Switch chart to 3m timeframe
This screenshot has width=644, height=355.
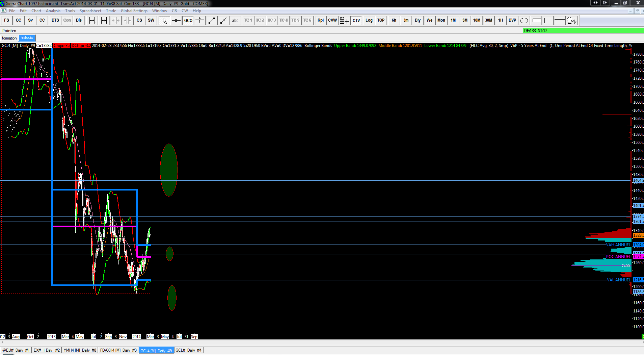(x=406, y=20)
